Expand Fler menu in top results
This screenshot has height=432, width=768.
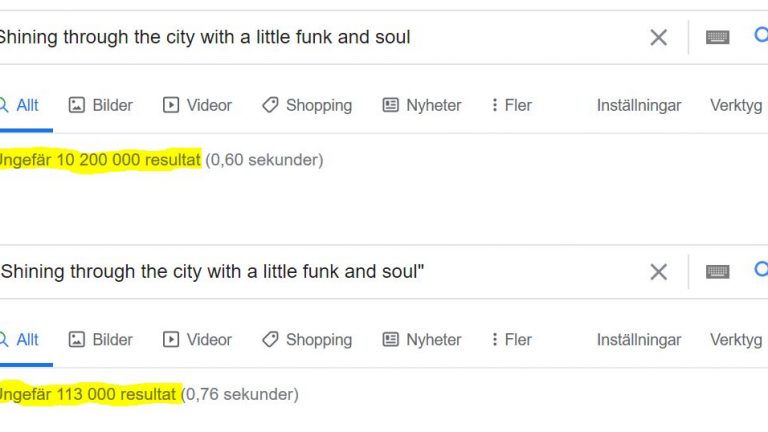click(511, 105)
